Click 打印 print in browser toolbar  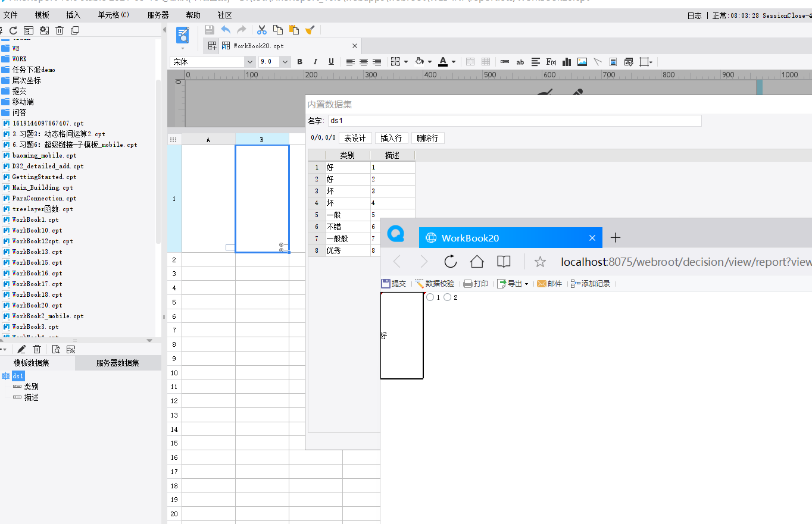[x=476, y=284]
